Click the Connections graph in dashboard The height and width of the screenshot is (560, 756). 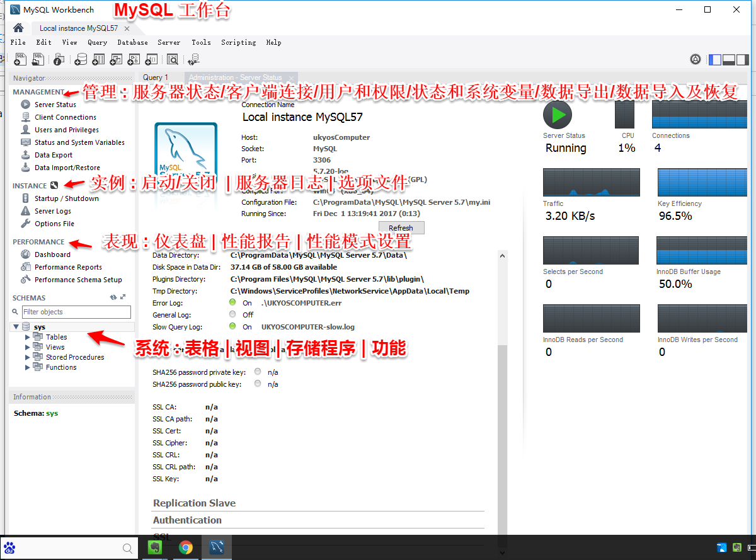pyautogui.click(x=699, y=115)
